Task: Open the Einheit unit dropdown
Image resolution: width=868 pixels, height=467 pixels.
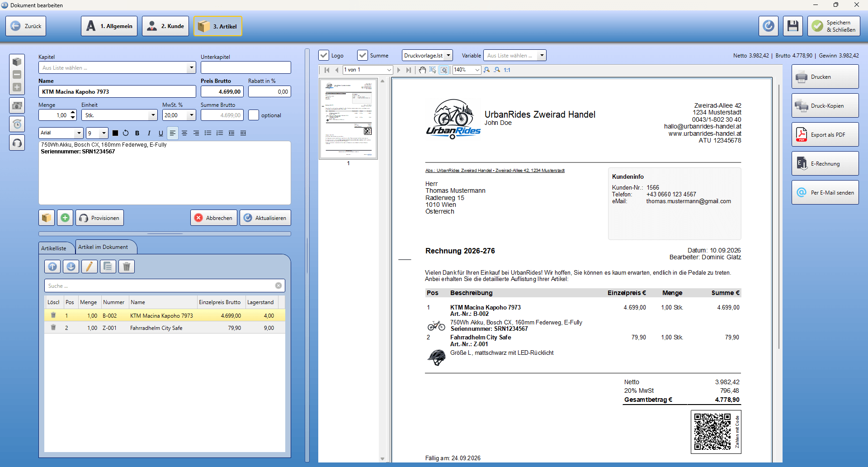Action: click(x=153, y=115)
